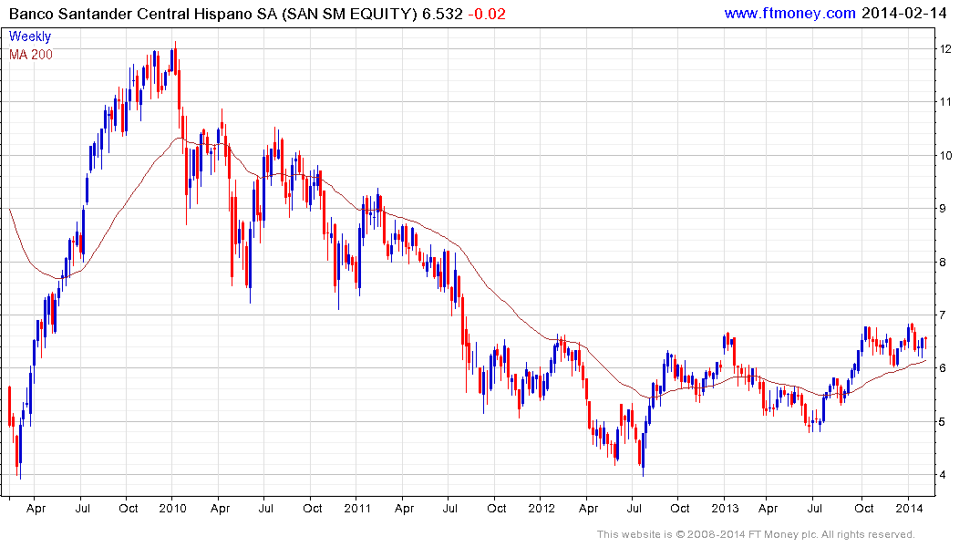Click the 2012 label on time axis
The width and height of the screenshot is (980, 547).
tap(542, 508)
